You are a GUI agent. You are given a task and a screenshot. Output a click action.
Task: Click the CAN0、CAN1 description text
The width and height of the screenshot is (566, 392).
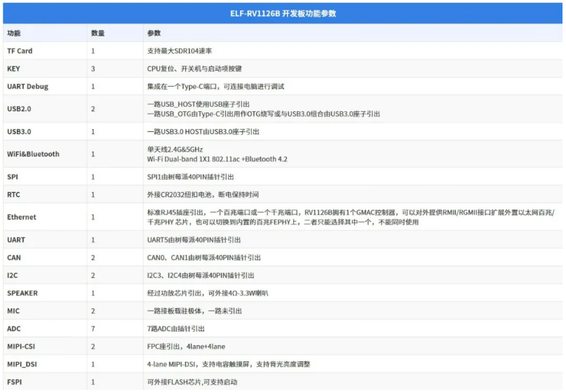[201, 258]
